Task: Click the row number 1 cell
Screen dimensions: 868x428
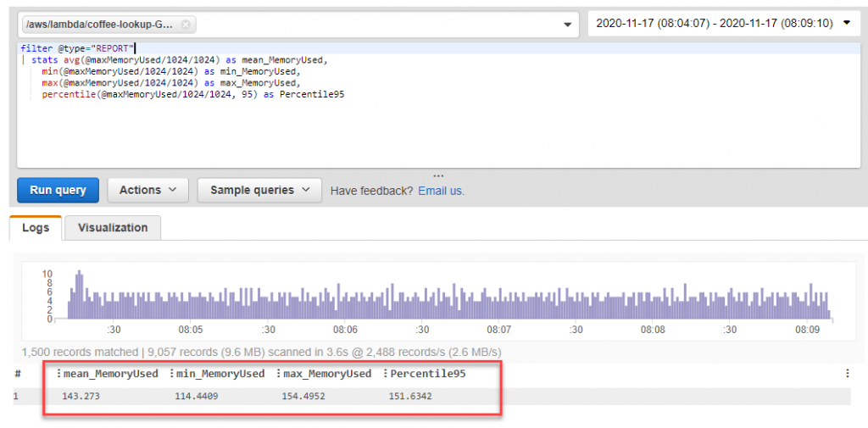Action: coord(16,397)
